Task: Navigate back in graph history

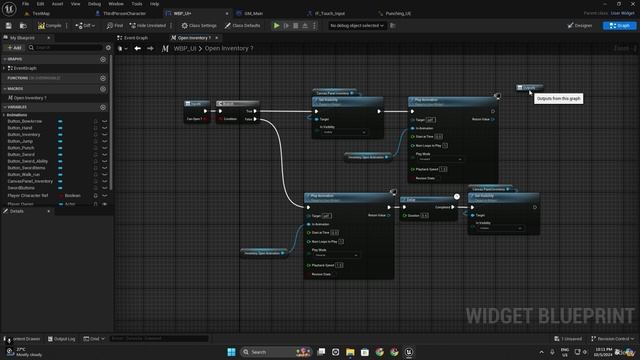Action: [138, 49]
